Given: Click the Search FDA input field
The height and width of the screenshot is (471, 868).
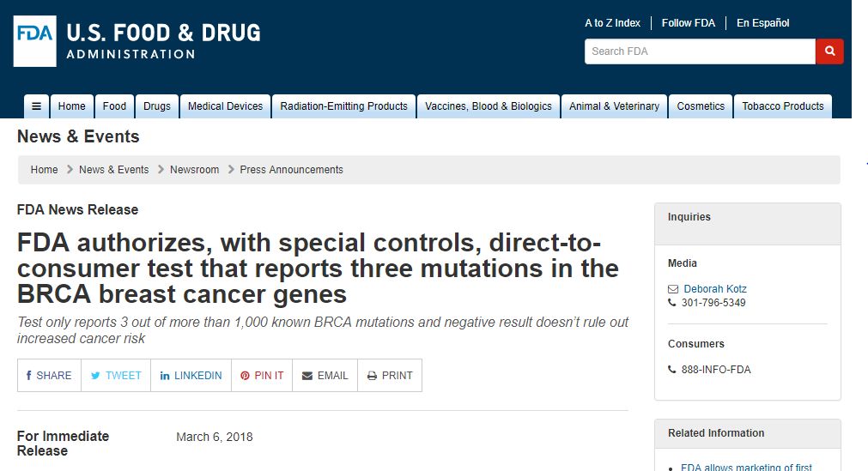Looking at the screenshot, I should click(700, 51).
